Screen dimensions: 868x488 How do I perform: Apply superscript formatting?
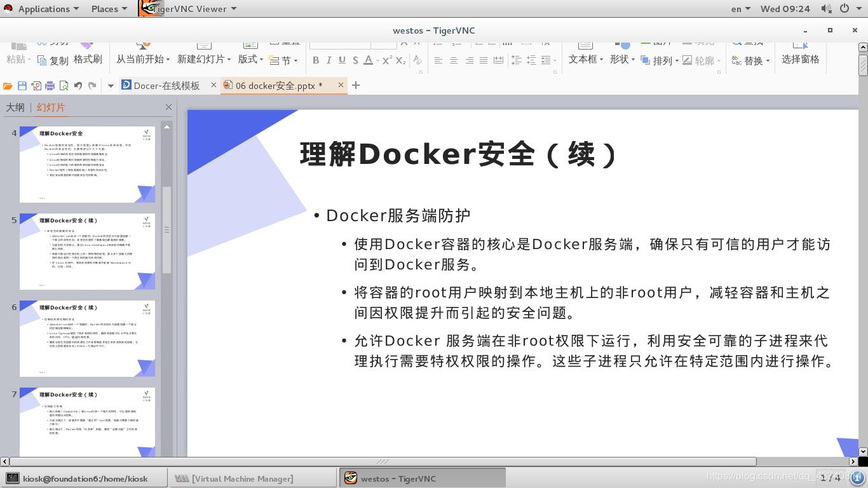(x=387, y=60)
